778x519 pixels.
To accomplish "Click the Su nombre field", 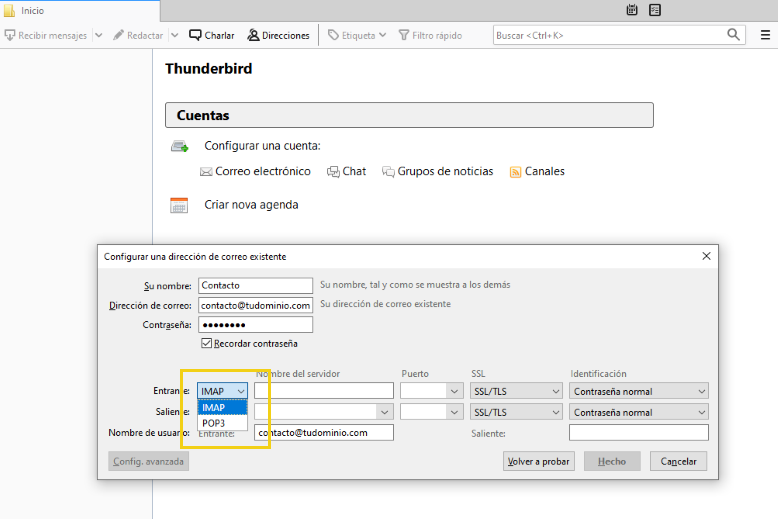I will click(x=256, y=285).
